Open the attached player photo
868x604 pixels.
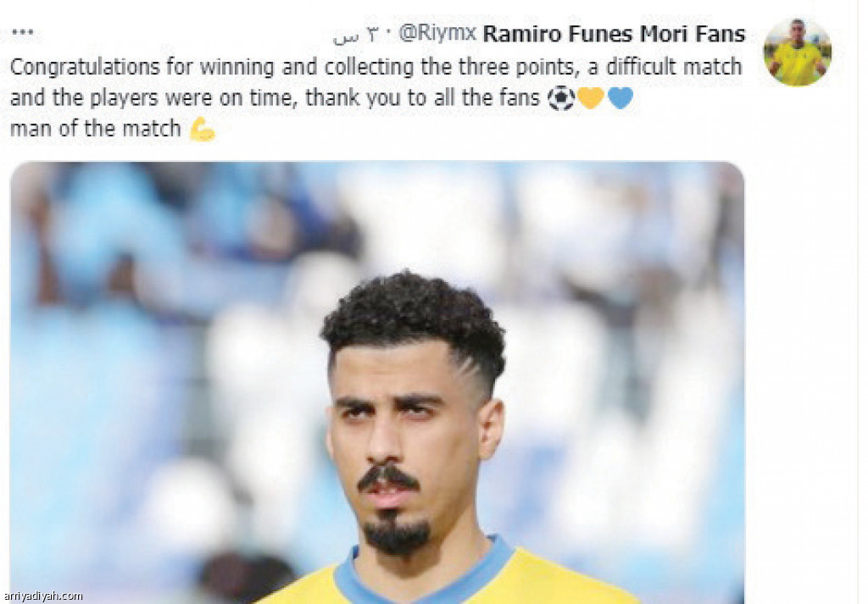(x=377, y=382)
